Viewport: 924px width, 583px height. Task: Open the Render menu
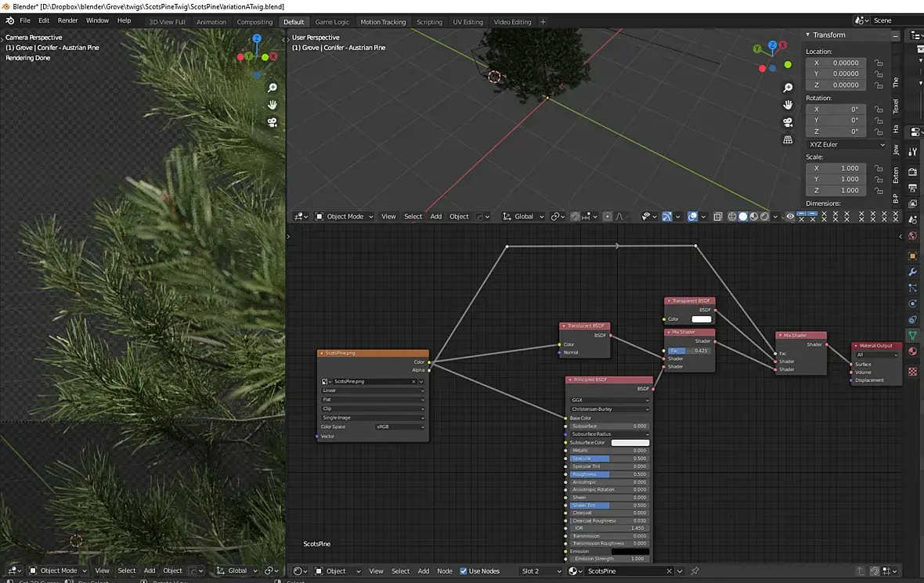click(x=67, y=20)
